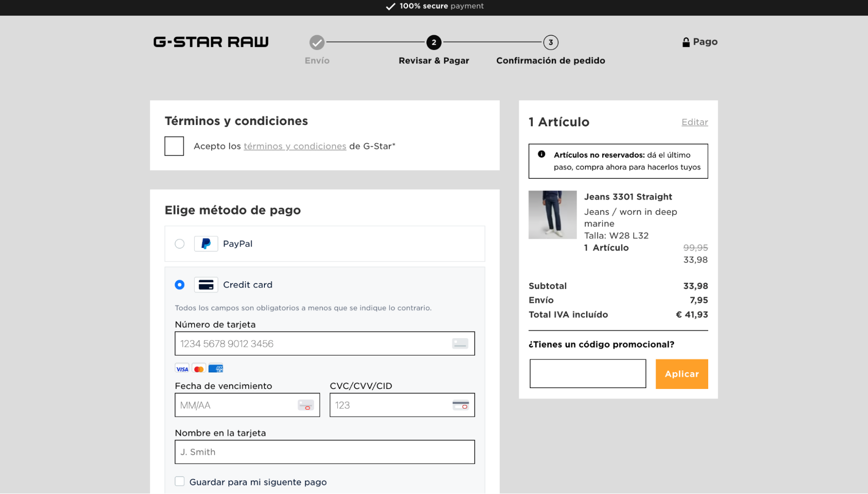This screenshot has height=494, width=868.
Task: Focus the CVC/CVV/CID field
Action: tap(402, 405)
